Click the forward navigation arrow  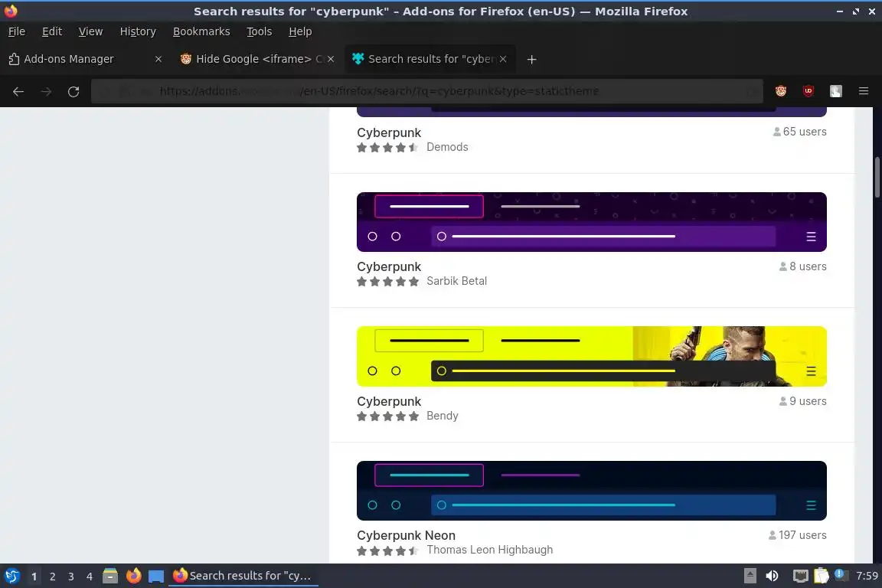tap(46, 91)
